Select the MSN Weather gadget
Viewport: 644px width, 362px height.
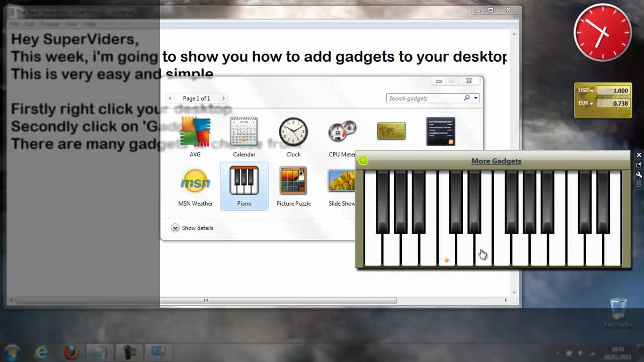click(x=195, y=187)
